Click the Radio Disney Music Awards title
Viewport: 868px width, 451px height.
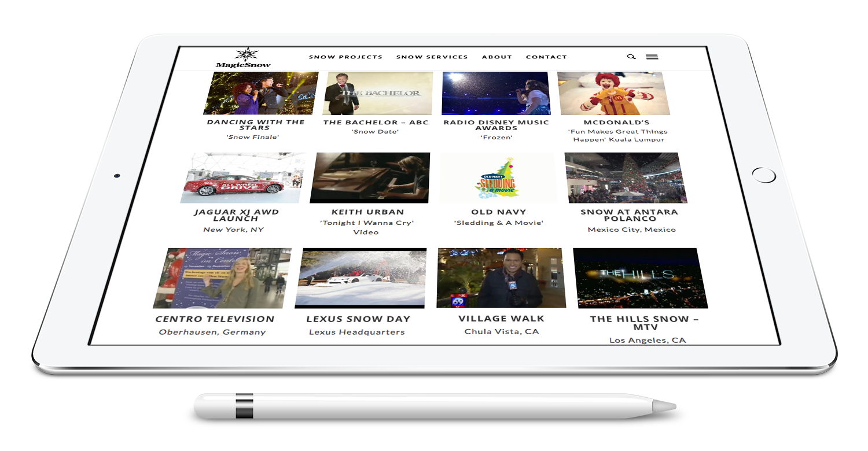pyautogui.click(x=496, y=125)
